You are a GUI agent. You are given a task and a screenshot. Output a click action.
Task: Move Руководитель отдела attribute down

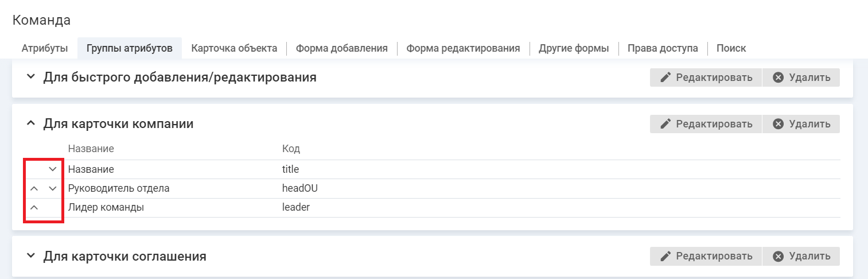pos(53,188)
